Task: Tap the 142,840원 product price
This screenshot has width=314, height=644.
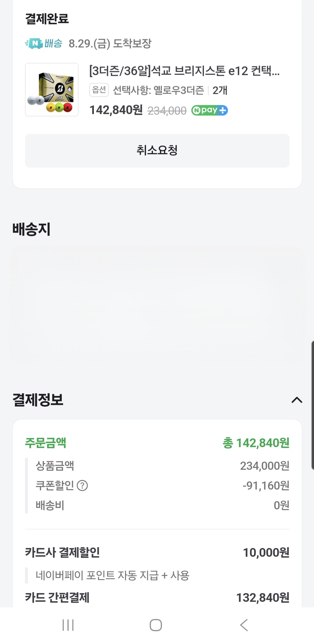Action: pos(116,110)
